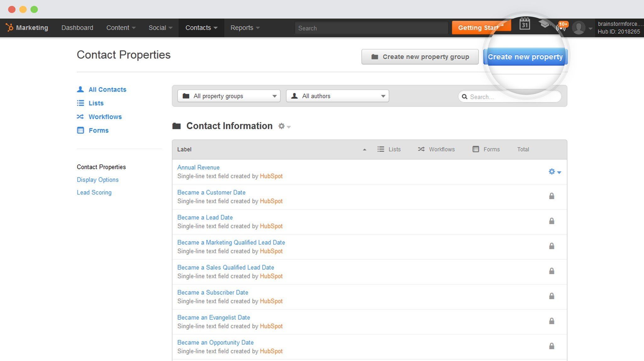644x361 pixels.
Task: Open the Contact Information group gear menu
Action: [284, 126]
